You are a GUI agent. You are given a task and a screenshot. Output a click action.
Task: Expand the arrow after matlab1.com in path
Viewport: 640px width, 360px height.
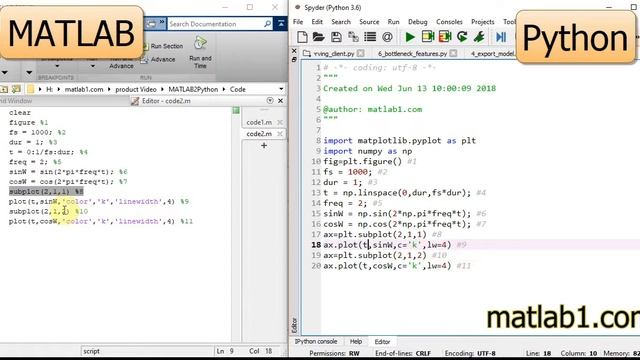[109, 89]
